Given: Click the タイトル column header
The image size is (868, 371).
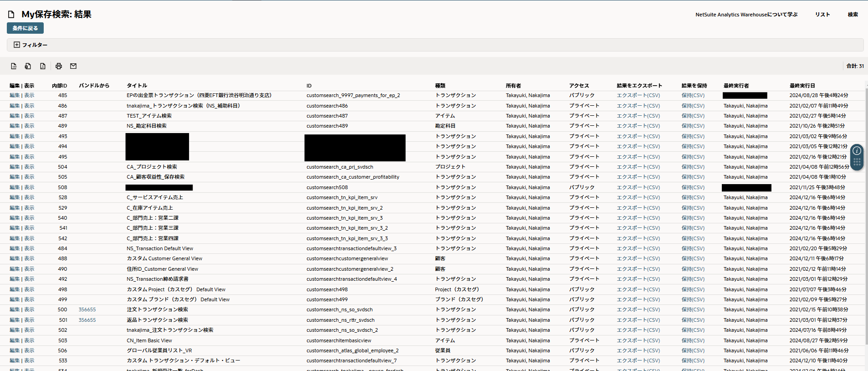Looking at the screenshot, I should pyautogui.click(x=137, y=86).
